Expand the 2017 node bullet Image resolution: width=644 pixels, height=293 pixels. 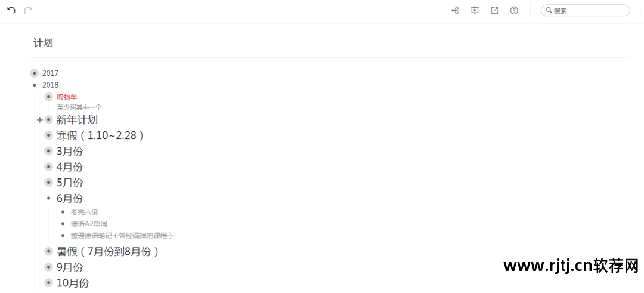tap(35, 73)
